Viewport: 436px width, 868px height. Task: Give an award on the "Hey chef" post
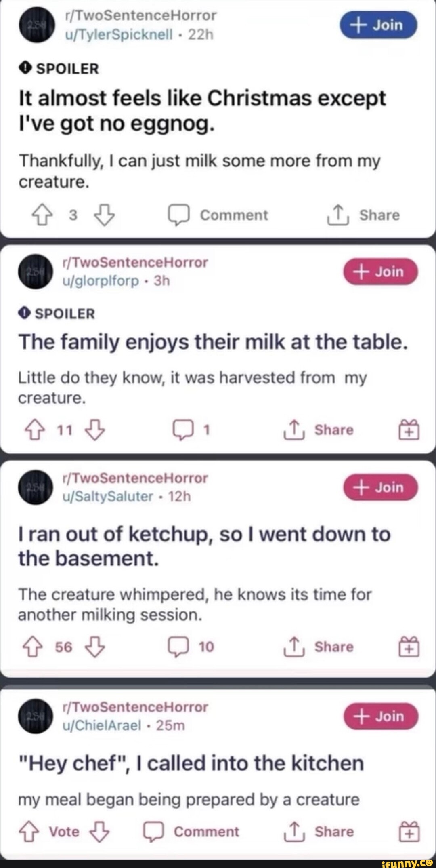409,831
